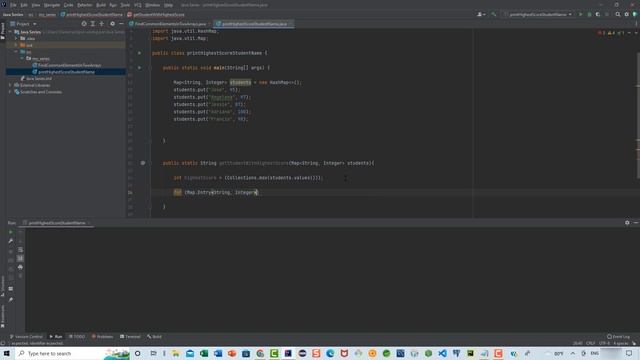This screenshot has width=640, height=360.
Task: Click the layout icon in Run panel sidebar
Action: pos(11,289)
